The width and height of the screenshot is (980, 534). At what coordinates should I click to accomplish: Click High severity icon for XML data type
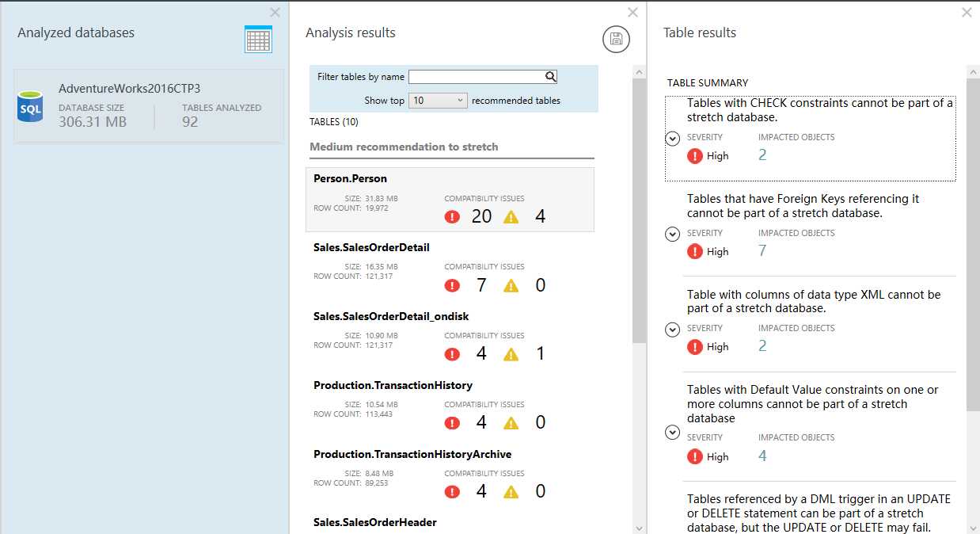(695, 347)
